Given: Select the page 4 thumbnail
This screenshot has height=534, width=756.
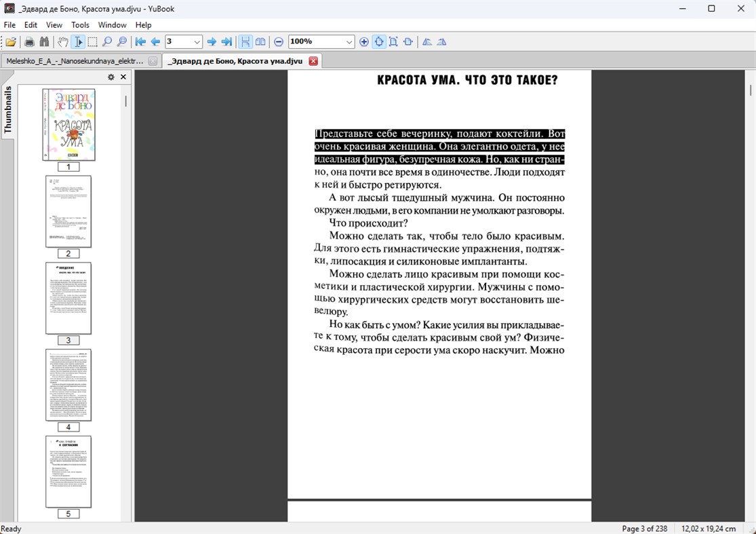Looking at the screenshot, I should tap(68, 385).
